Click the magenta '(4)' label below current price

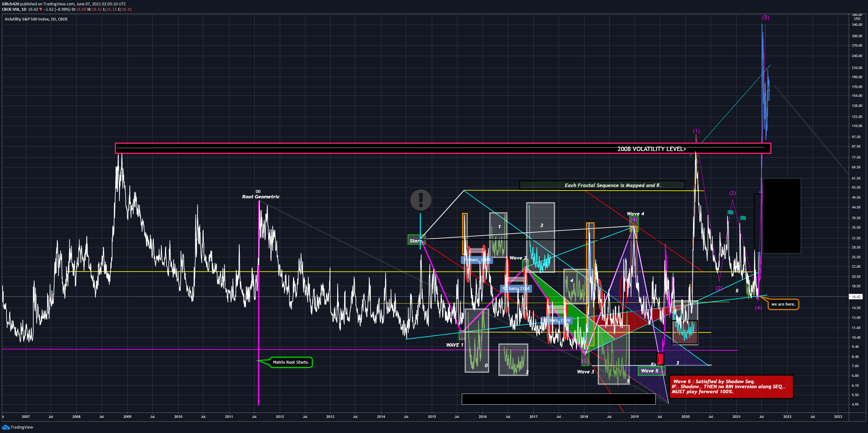pyautogui.click(x=758, y=308)
